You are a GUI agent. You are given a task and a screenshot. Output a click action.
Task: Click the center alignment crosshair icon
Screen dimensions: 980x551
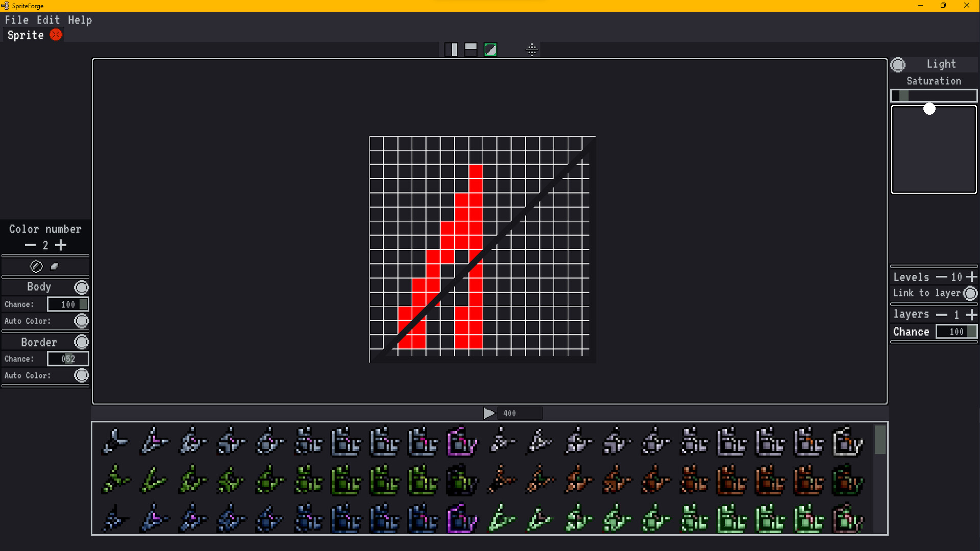click(x=532, y=50)
